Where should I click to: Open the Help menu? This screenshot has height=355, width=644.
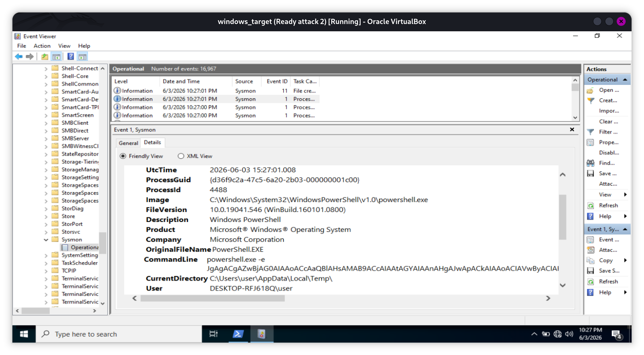(x=84, y=46)
